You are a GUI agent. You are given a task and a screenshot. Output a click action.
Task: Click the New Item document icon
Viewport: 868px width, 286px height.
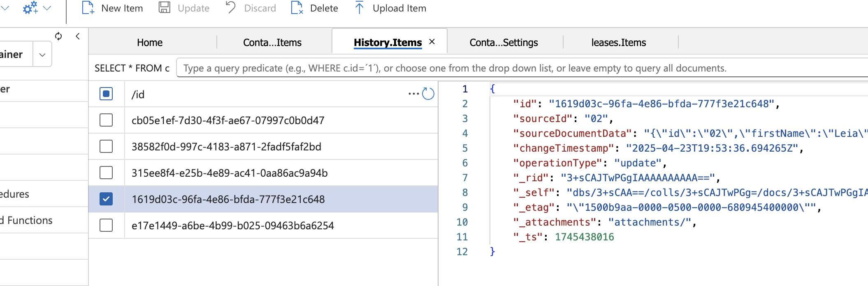tap(88, 8)
